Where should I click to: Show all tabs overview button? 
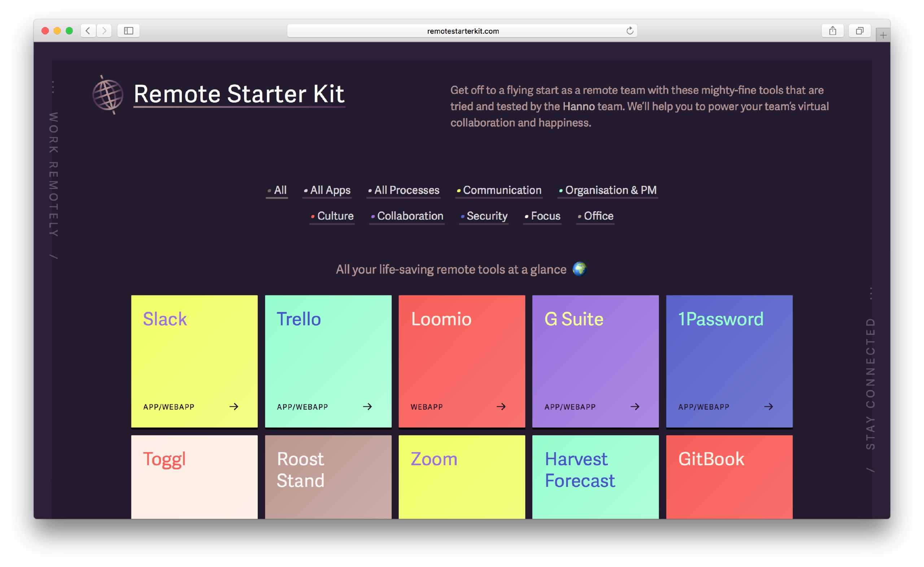[859, 31]
